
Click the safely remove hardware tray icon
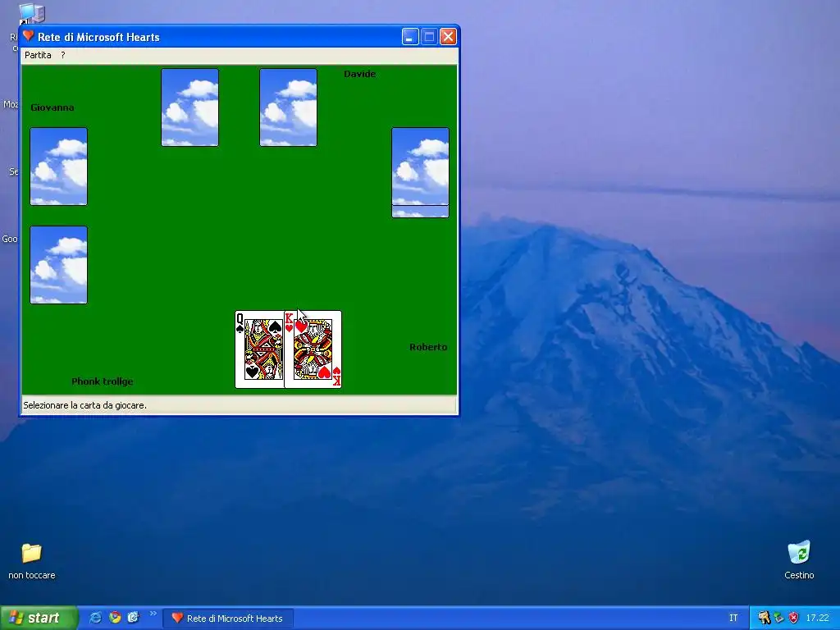click(x=779, y=618)
